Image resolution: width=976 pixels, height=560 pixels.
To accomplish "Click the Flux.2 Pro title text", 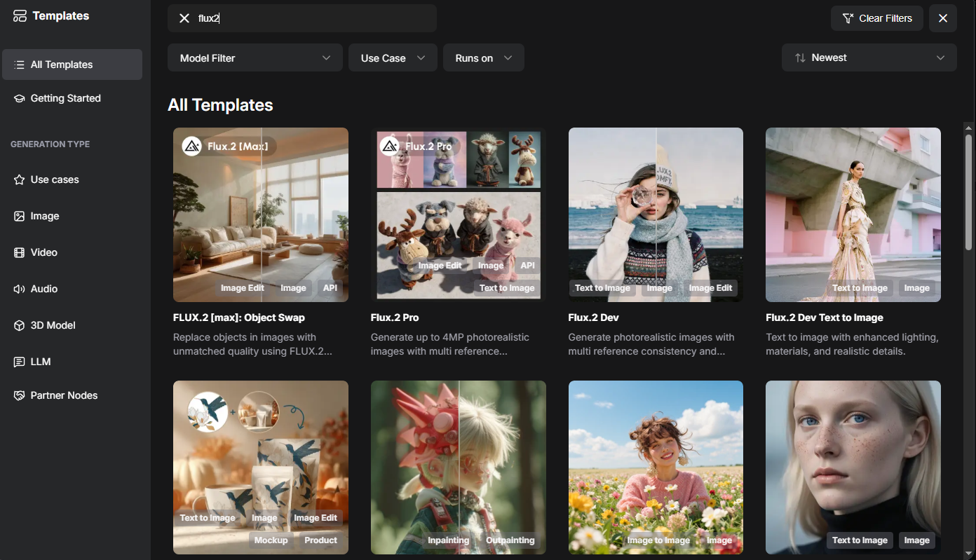I will 395,317.
